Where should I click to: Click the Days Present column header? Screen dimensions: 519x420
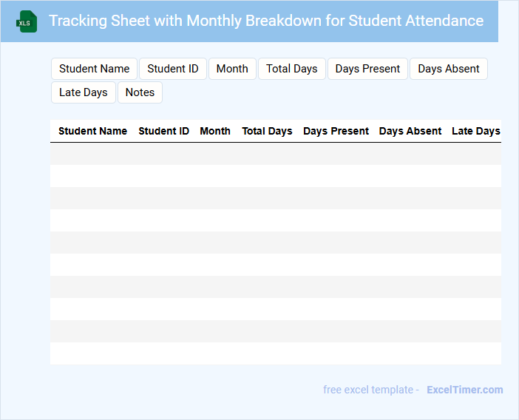click(336, 131)
